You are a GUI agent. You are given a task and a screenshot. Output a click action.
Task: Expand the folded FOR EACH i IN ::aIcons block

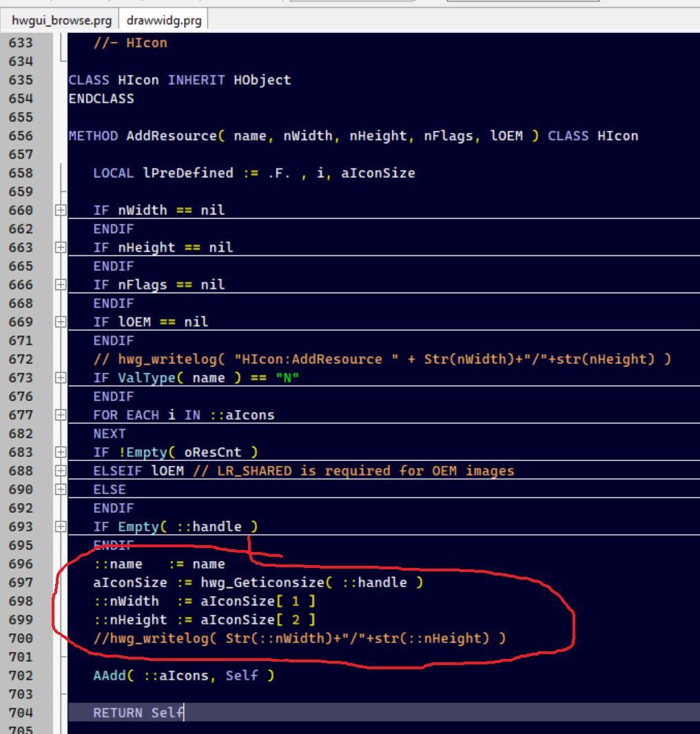pyautogui.click(x=61, y=415)
